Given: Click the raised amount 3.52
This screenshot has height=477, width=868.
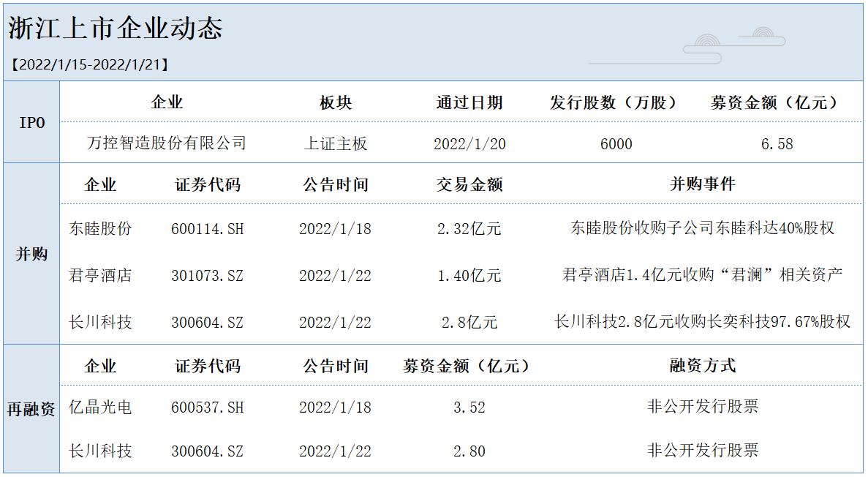Looking at the screenshot, I should [469, 407].
